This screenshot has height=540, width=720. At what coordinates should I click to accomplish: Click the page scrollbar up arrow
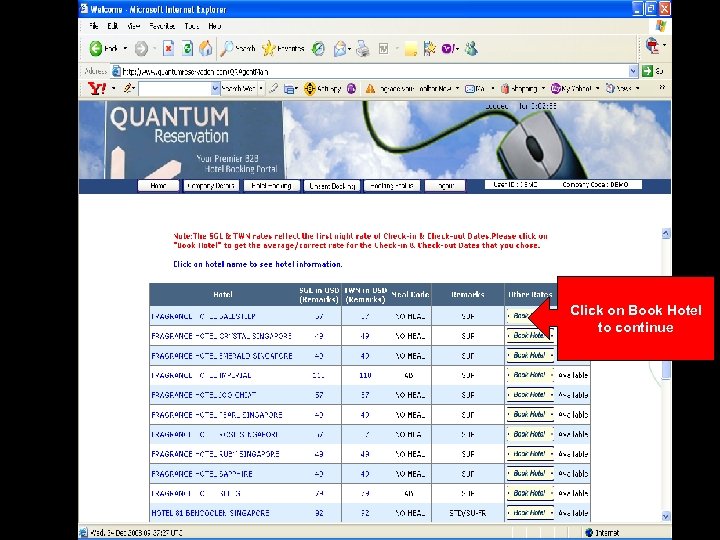pyautogui.click(x=666, y=234)
